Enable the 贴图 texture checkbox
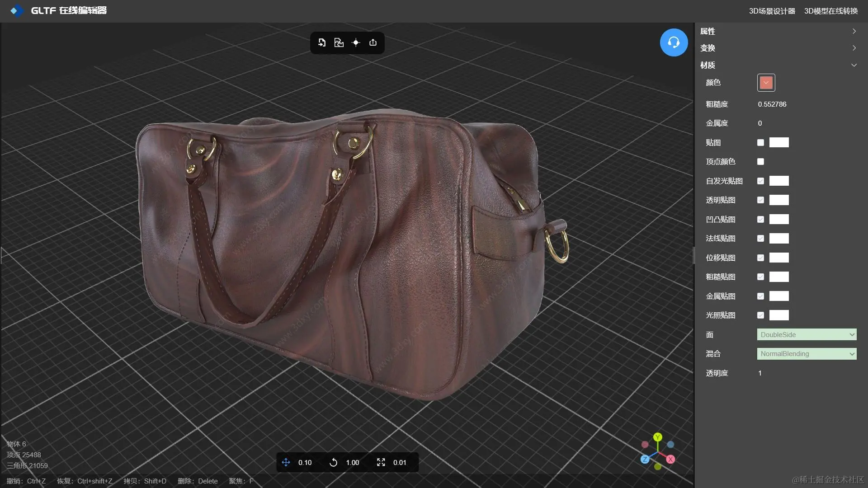Image resolution: width=868 pixels, height=488 pixels. 760,143
